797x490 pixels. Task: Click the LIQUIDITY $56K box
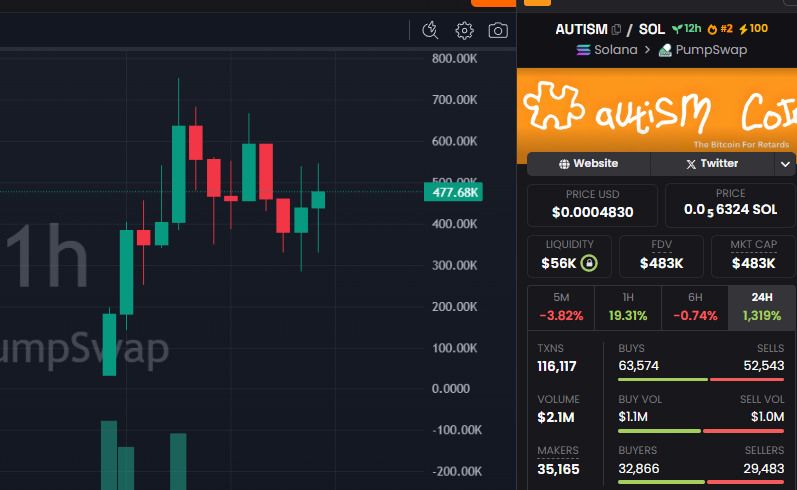569,256
